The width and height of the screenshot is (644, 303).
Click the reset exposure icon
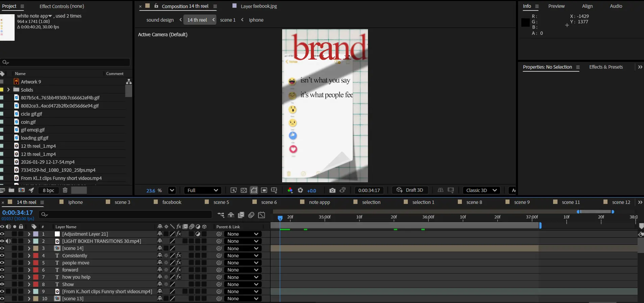click(300, 190)
